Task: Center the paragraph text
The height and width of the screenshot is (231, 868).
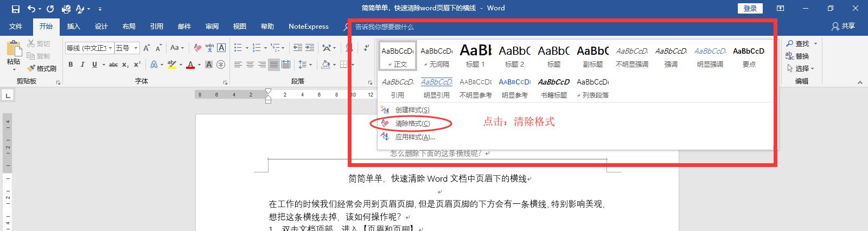Action: 250,65
